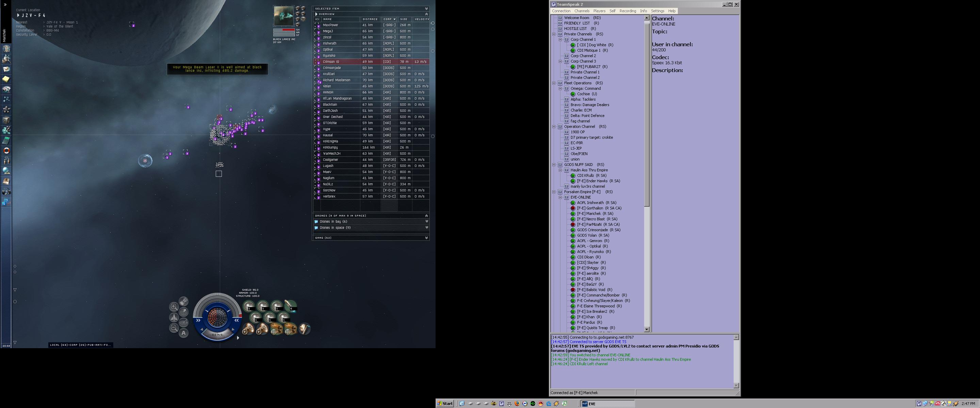The height and width of the screenshot is (408, 980).
Task: Click the ship speed bar gauge
Action: (x=217, y=335)
